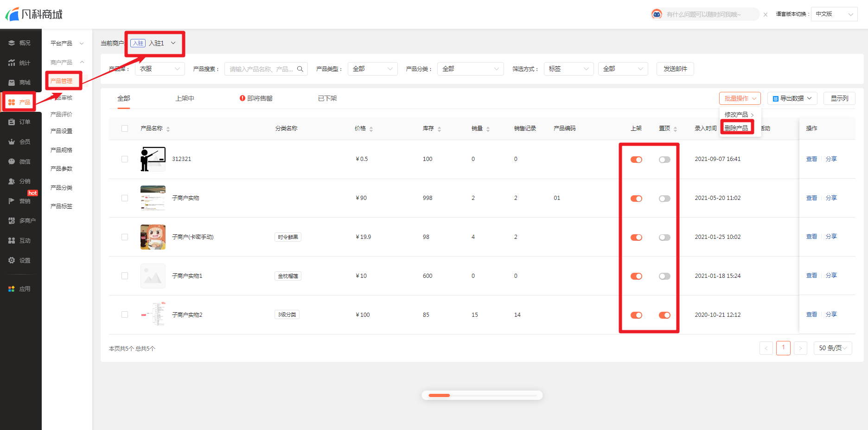Check the checkbox for 子商户实物 row
Screen dimensions: 868x430
(125, 198)
